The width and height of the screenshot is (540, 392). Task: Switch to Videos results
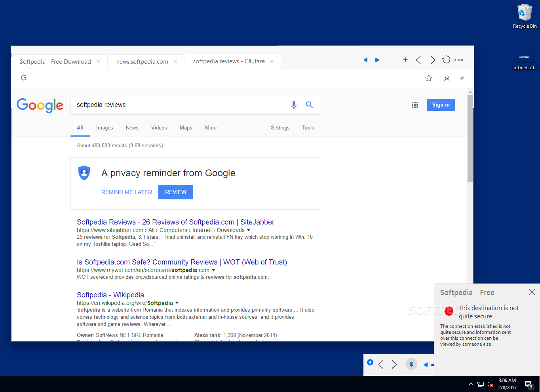coord(159,127)
